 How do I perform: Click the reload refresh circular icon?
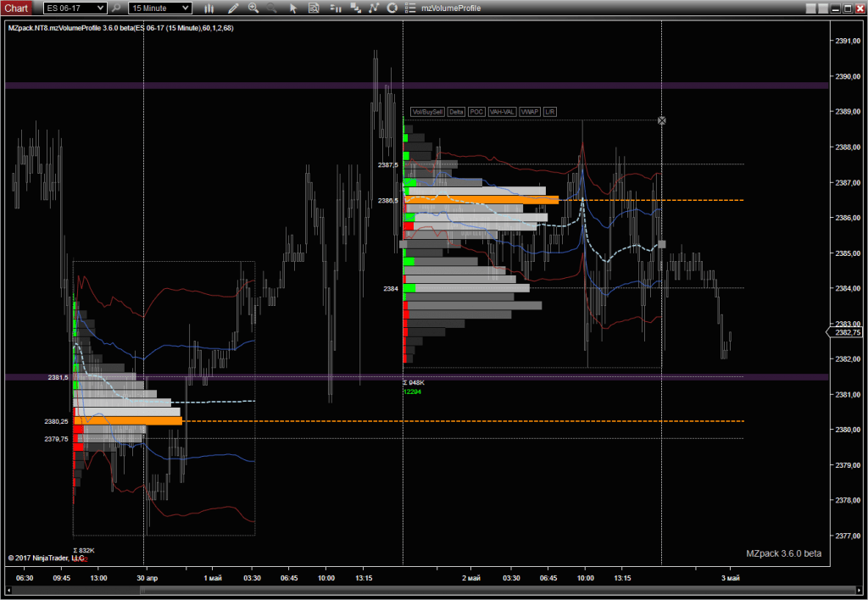pyautogui.click(x=392, y=8)
